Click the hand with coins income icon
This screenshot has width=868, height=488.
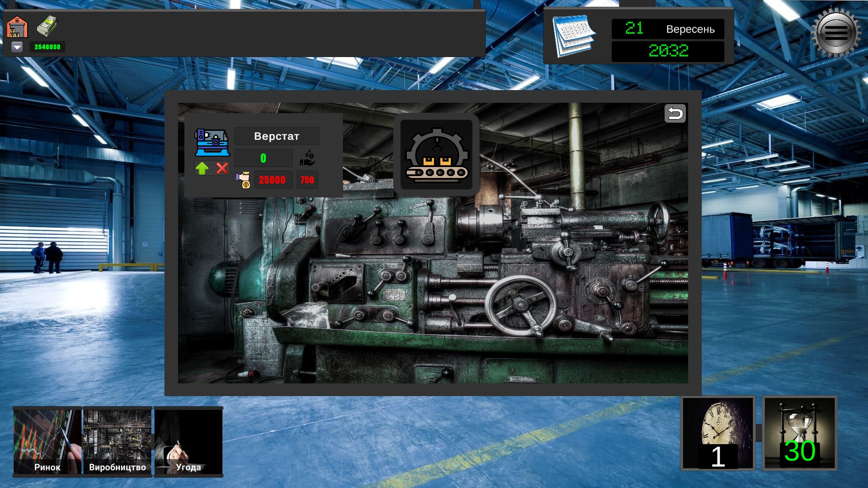(307, 158)
